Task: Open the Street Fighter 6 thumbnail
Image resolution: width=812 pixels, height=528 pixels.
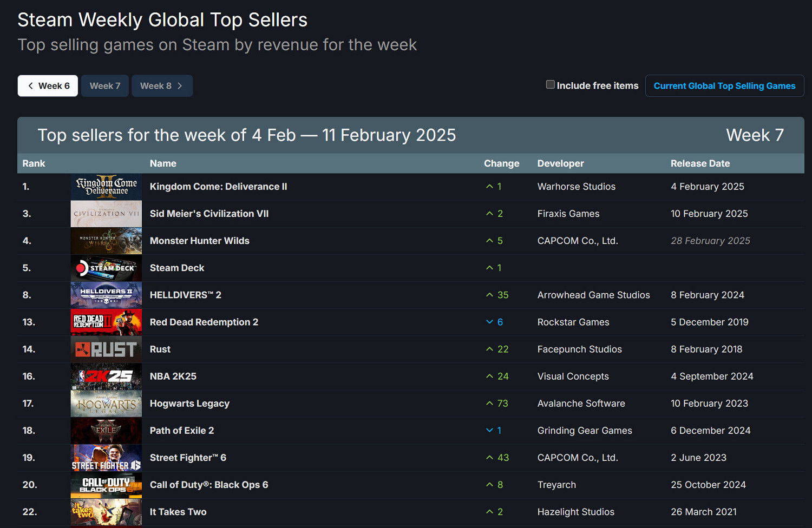Action: pyautogui.click(x=106, y=458)
